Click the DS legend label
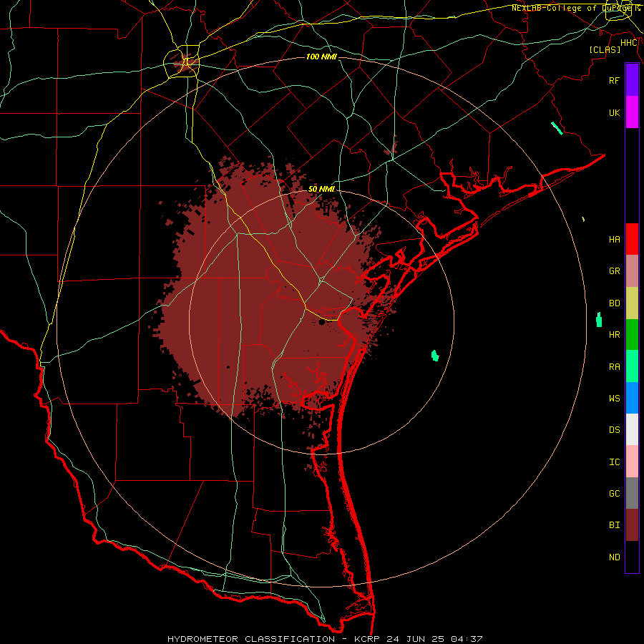The width and height of the screenshot is (644, 644). (x=614, y=429)
